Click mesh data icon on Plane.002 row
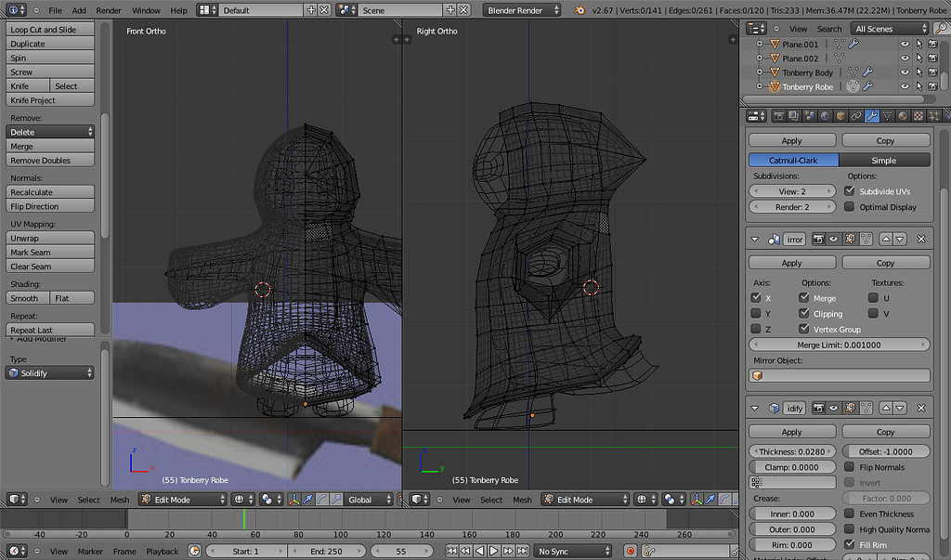Viewport: 951px width, 560px height. tap(839, 59)
